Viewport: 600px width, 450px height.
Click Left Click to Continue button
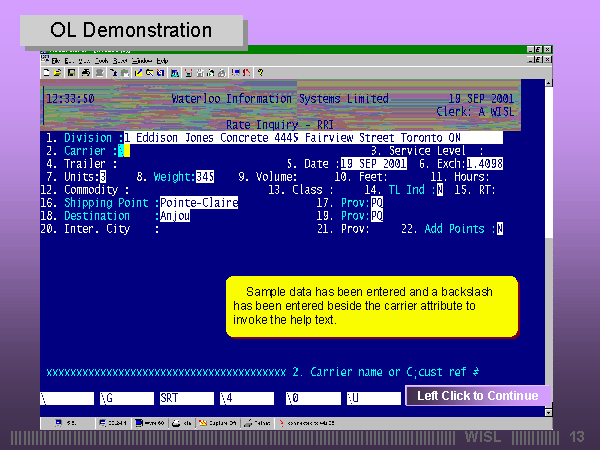coord(477,396)
